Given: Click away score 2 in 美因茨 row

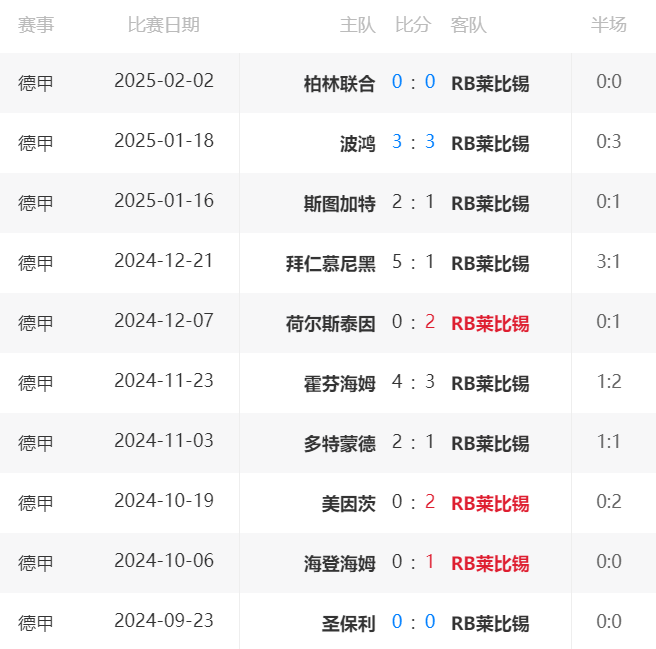Looking at the screenshot, I should [430, 501].
